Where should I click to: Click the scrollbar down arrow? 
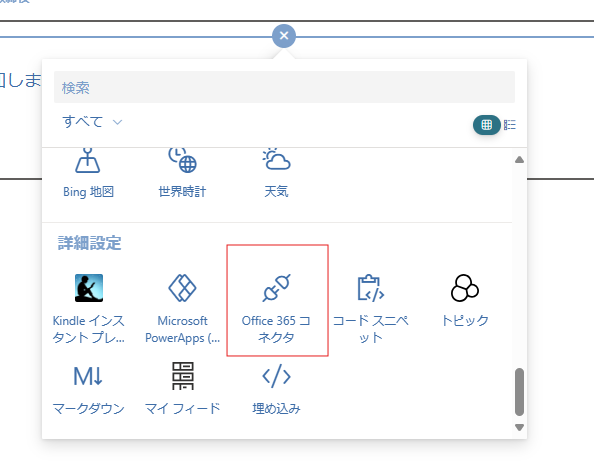pos(519,427)
